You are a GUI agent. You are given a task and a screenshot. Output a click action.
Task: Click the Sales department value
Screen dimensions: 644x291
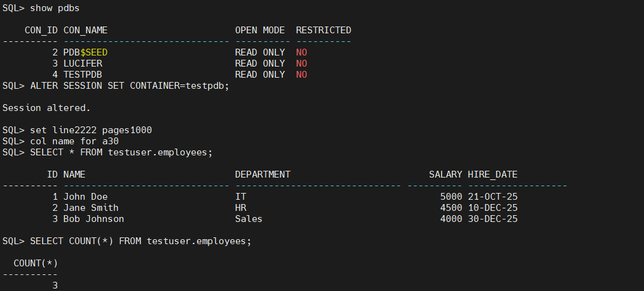(x=248, y=219)
